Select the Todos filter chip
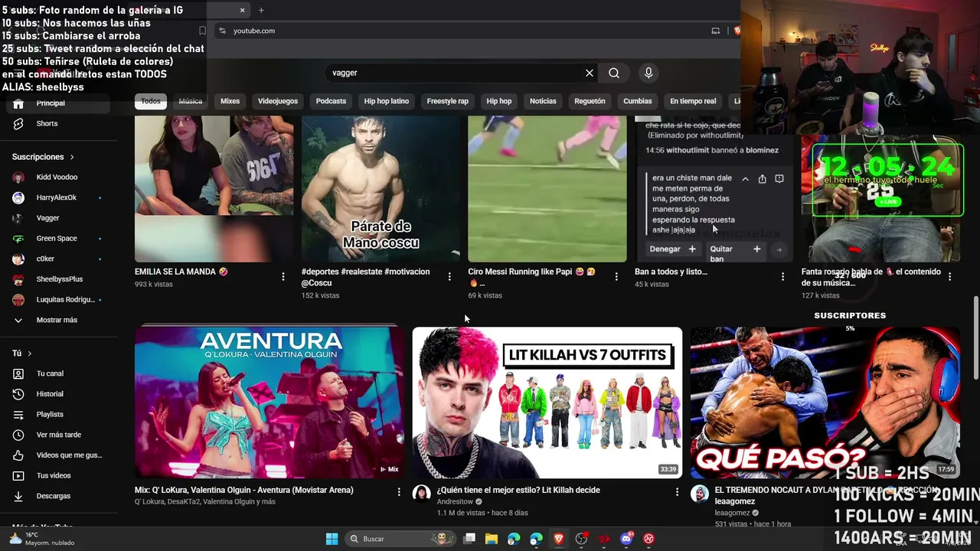This screenshot has height=551, width=980. click(151, 101)
